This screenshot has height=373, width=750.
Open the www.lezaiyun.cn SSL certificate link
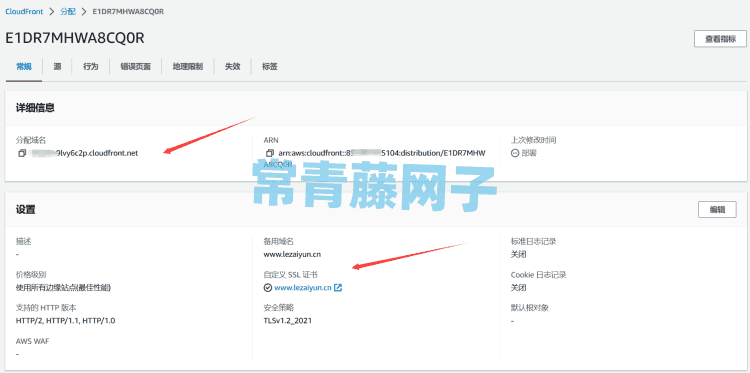pos(303,288)
